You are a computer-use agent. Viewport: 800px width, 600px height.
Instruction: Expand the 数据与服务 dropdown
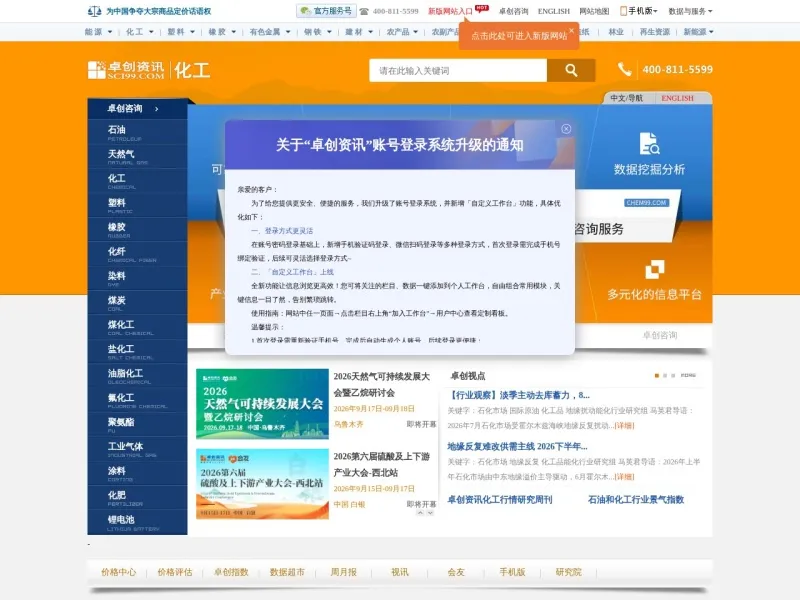tap(690, 11)
